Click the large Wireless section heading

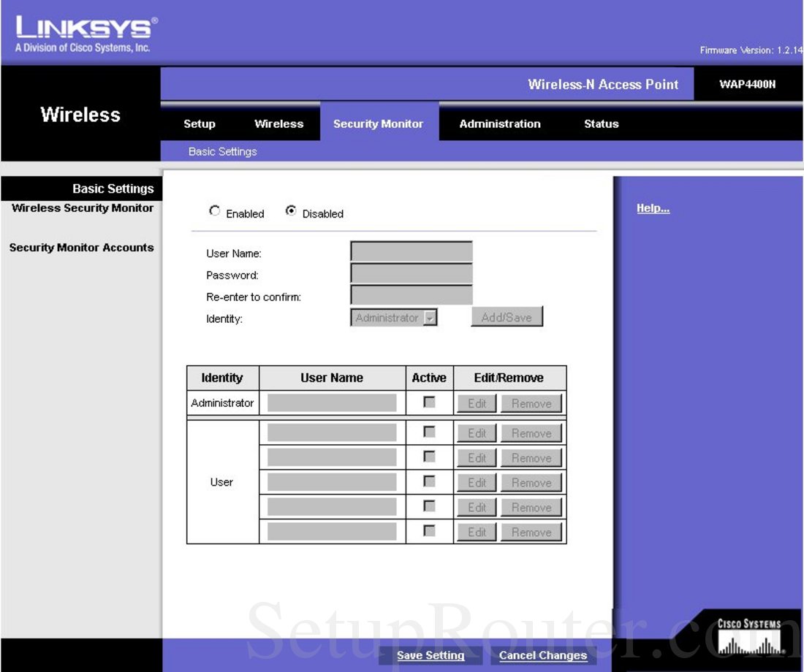[x=80, y=114]
